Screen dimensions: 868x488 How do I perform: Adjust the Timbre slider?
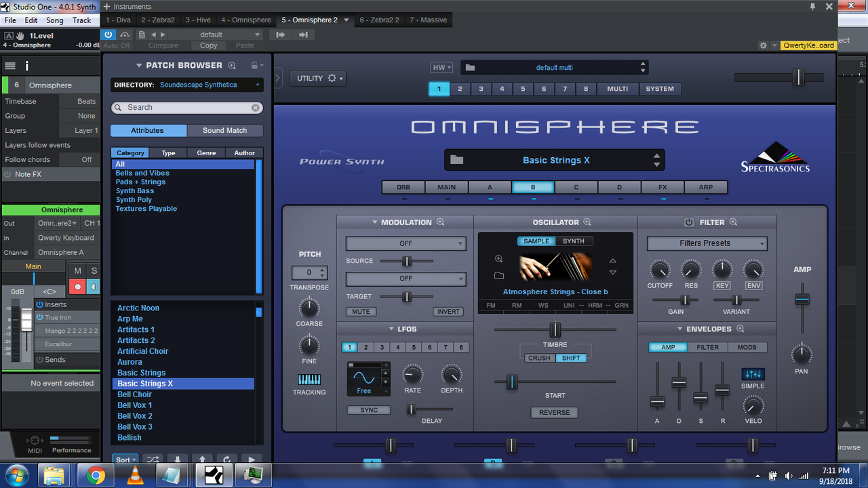pyautogui.click(x=555, y=329)
